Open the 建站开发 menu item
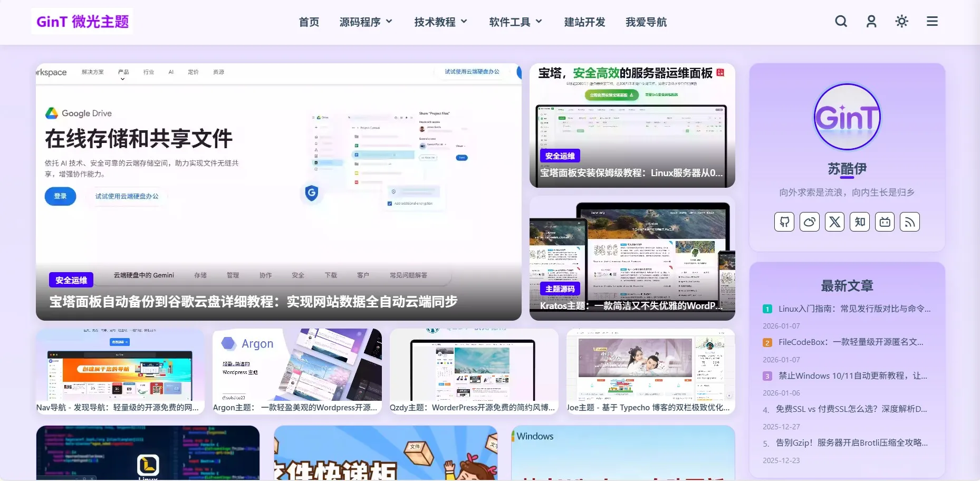 click(584, 22)
